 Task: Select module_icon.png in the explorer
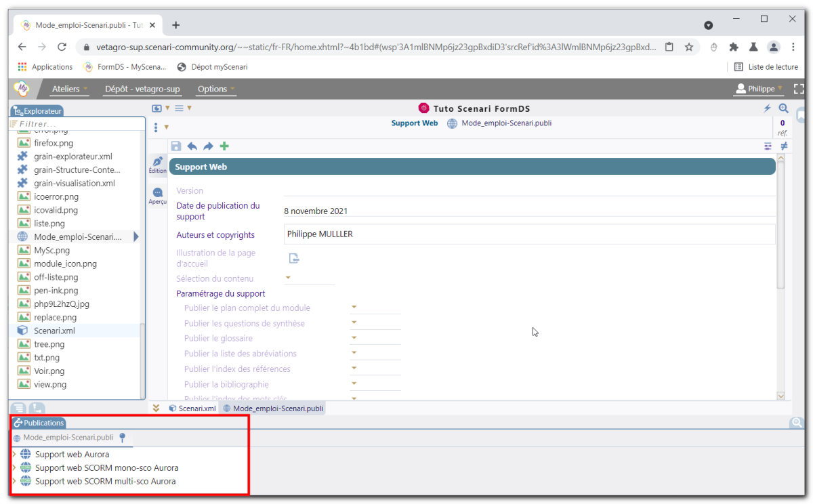tap(65, 264)
